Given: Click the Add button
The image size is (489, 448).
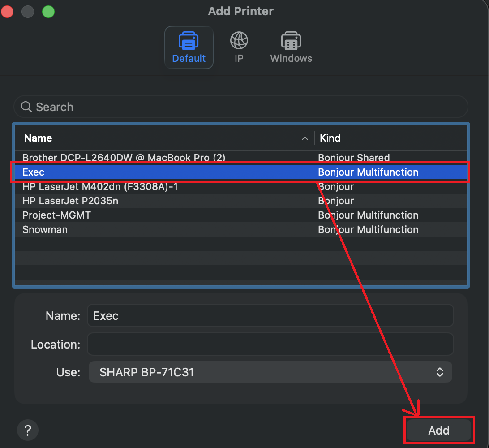Looking at the screenshot, I should click(438, 431).
